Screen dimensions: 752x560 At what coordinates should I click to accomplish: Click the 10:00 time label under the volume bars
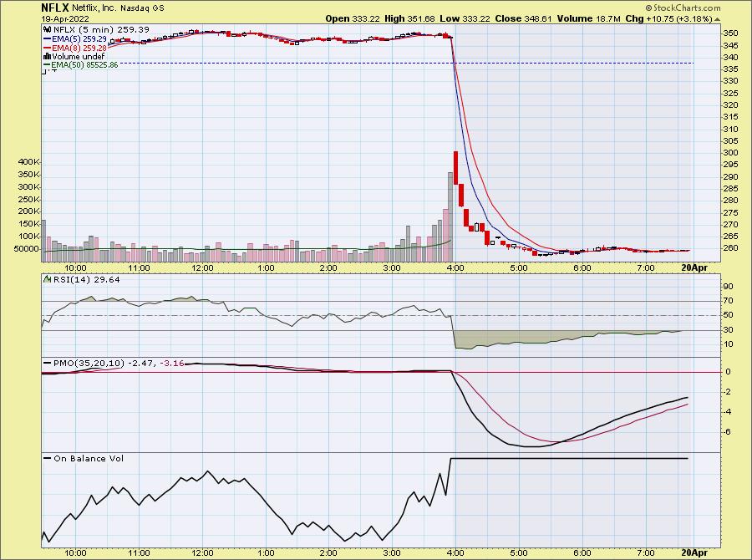[x=76, y=267]
